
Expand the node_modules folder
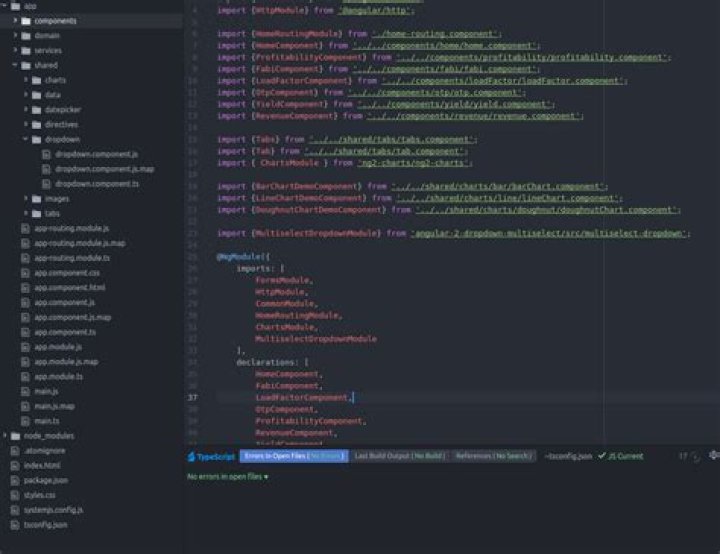(x=5, y=435)
